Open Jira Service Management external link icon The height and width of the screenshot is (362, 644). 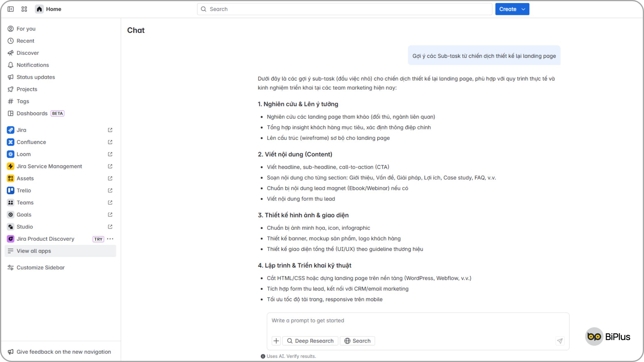tap(110, 166)
